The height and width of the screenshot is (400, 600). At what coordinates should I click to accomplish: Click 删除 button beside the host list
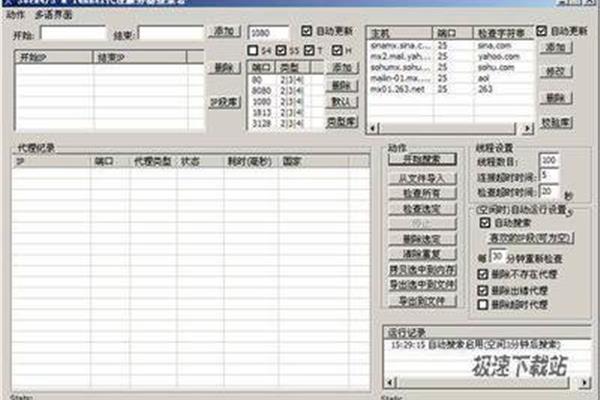point(556,98)
